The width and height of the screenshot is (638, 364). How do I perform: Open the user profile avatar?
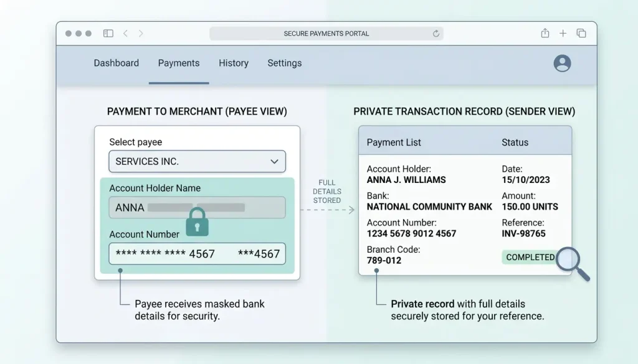563,63
